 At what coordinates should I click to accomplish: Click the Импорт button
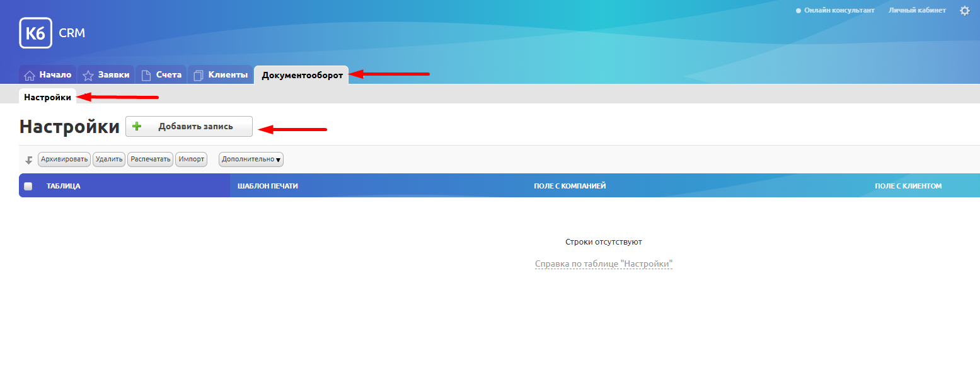pyautogui.click(x=191, y=159)
